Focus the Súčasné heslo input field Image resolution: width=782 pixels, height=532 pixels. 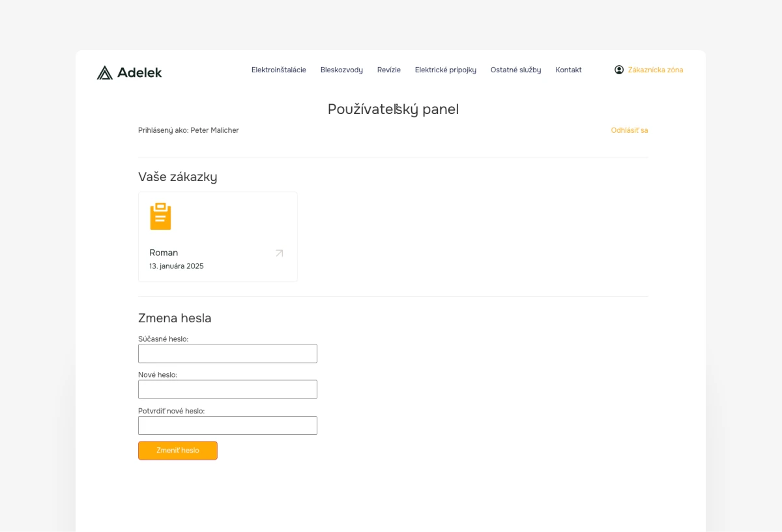(227, 354)
